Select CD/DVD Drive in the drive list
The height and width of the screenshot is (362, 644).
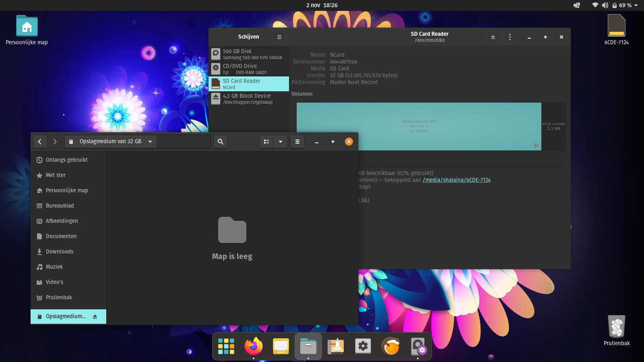pyautogui.click(x=249, y=69)
